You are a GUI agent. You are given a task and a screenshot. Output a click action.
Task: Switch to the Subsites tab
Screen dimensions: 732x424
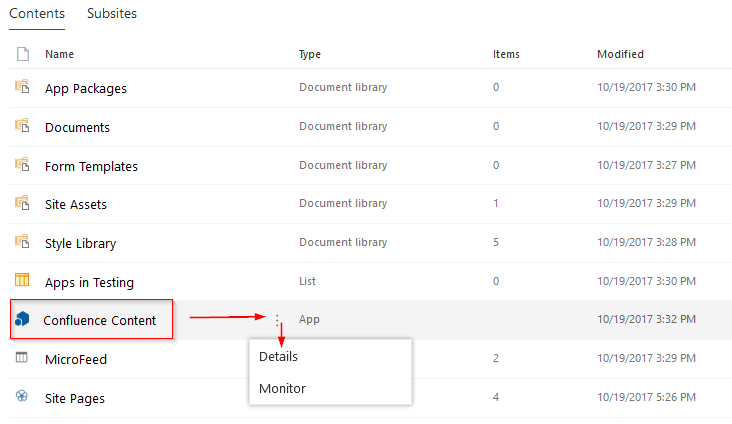pos(112,14)
